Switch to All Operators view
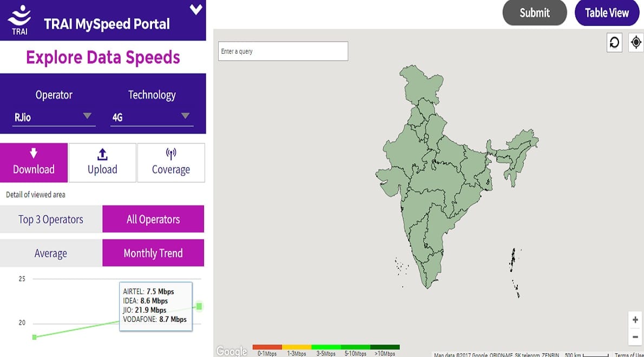 pos(153,219)
